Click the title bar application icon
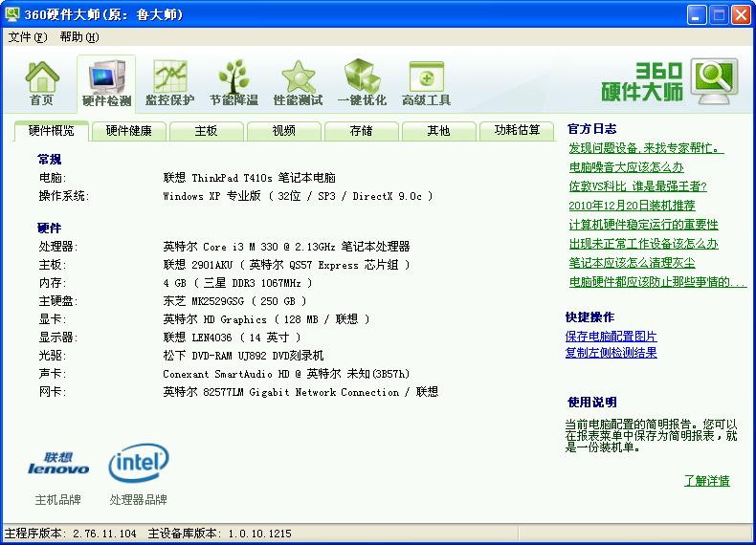Screen dimensions: 756x545 [x=12, y=14]
